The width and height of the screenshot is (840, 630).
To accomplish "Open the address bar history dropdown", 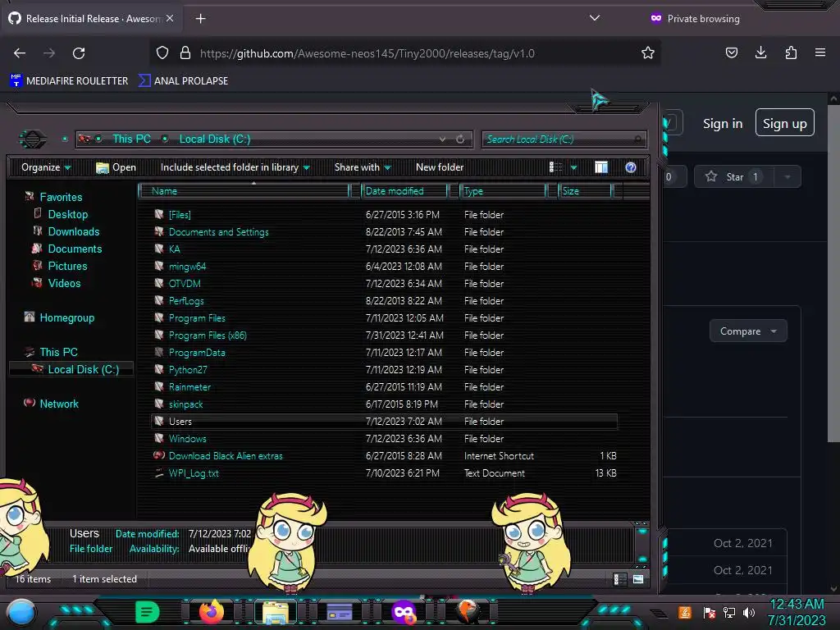I will [442, 139].
